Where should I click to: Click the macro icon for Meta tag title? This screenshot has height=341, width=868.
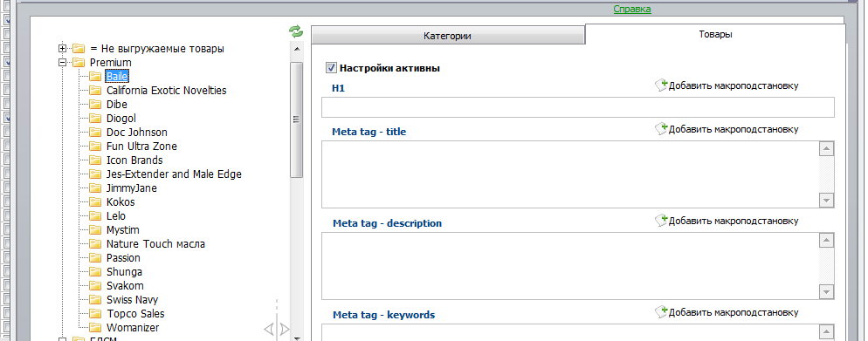tap(662, 129)
